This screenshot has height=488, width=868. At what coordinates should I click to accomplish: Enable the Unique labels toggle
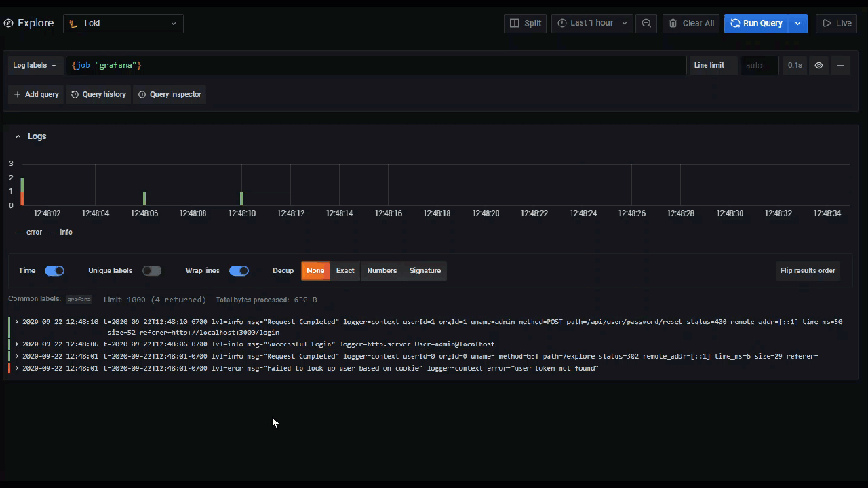tap(151, 270)
